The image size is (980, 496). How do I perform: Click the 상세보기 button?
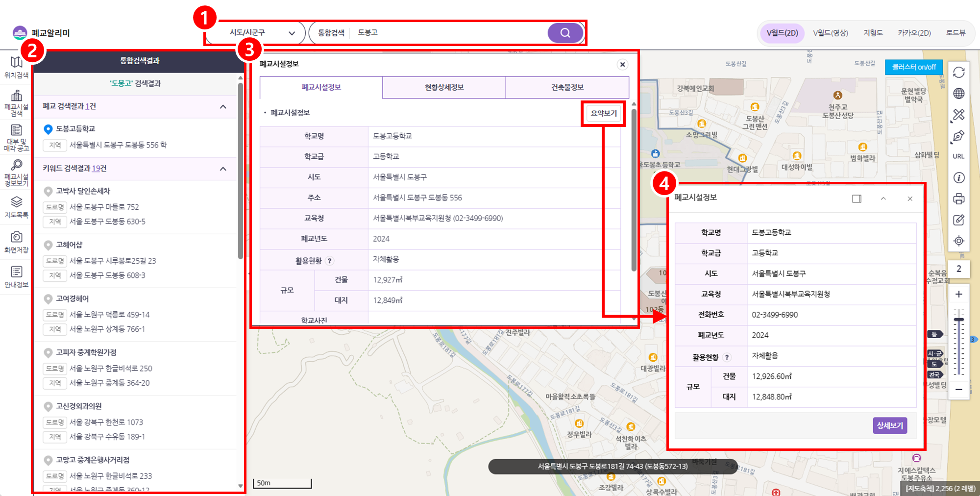pos(889,425)
